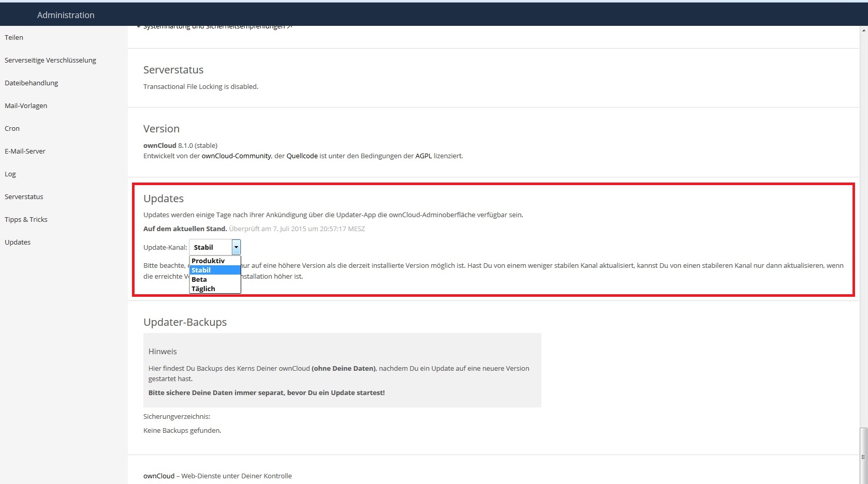
Task: Choose Beta from the channel list
Action: coord(215,279)
